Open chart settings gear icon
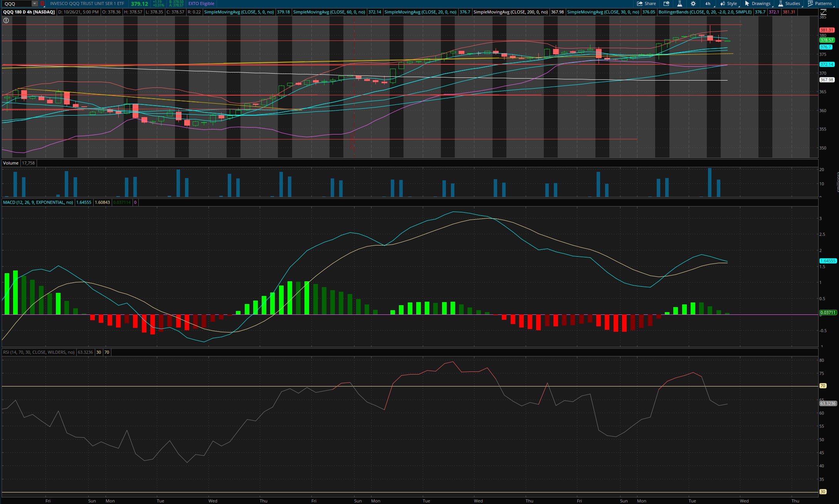Screen dimensions: 839x504 pyautogui.click(x=693, y=3)
